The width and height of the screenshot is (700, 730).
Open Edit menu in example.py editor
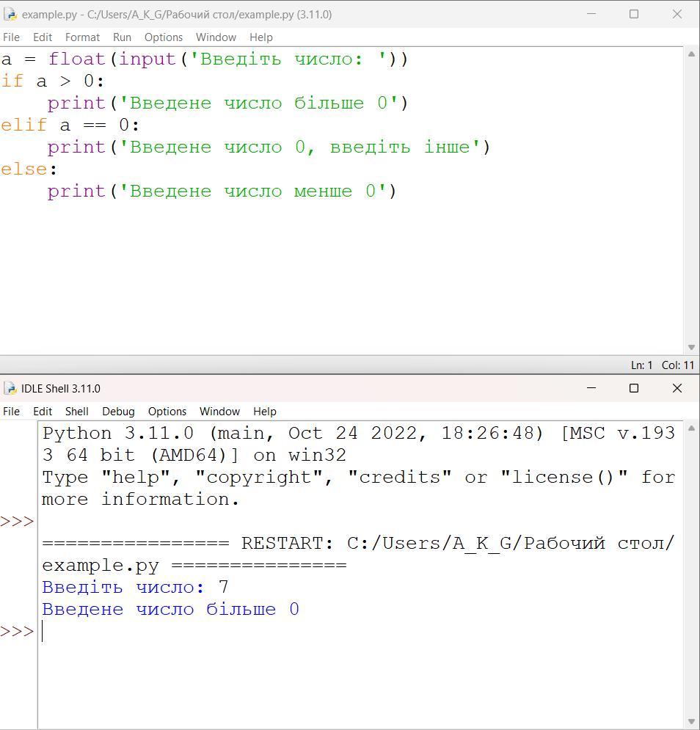click(x=43, y=37)
